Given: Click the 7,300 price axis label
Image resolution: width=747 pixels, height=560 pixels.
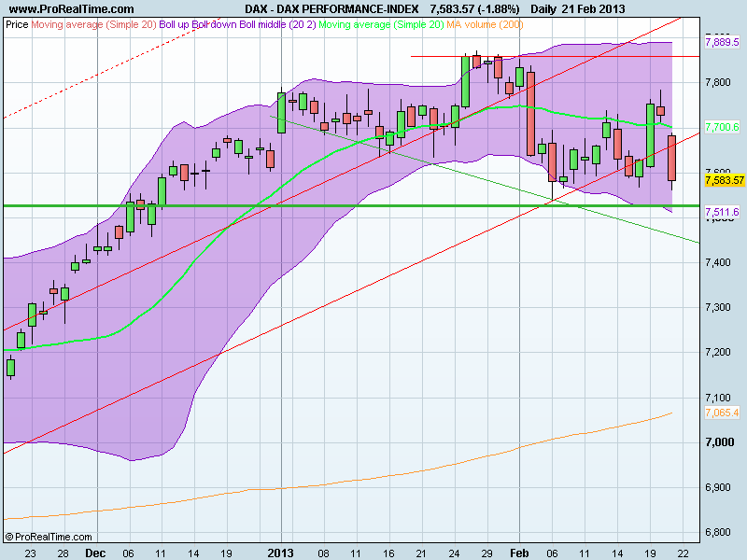Looking at the screenshot, I should [718, 308].
